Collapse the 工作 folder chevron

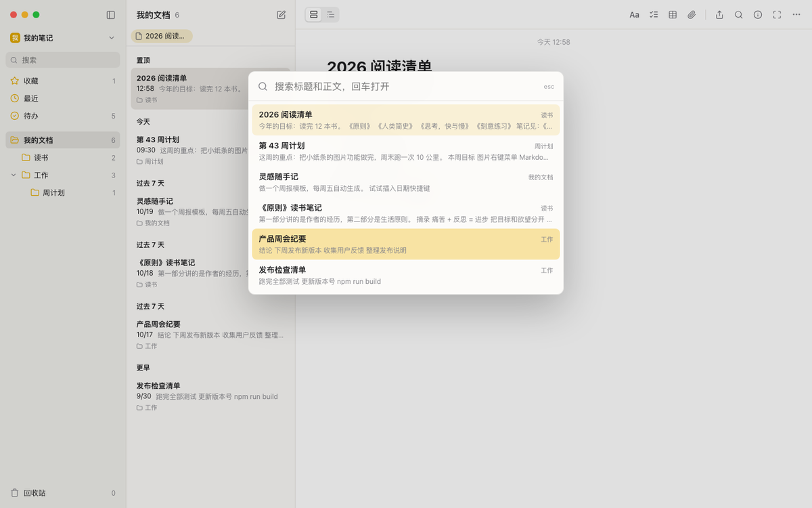(x=14, y=175)
